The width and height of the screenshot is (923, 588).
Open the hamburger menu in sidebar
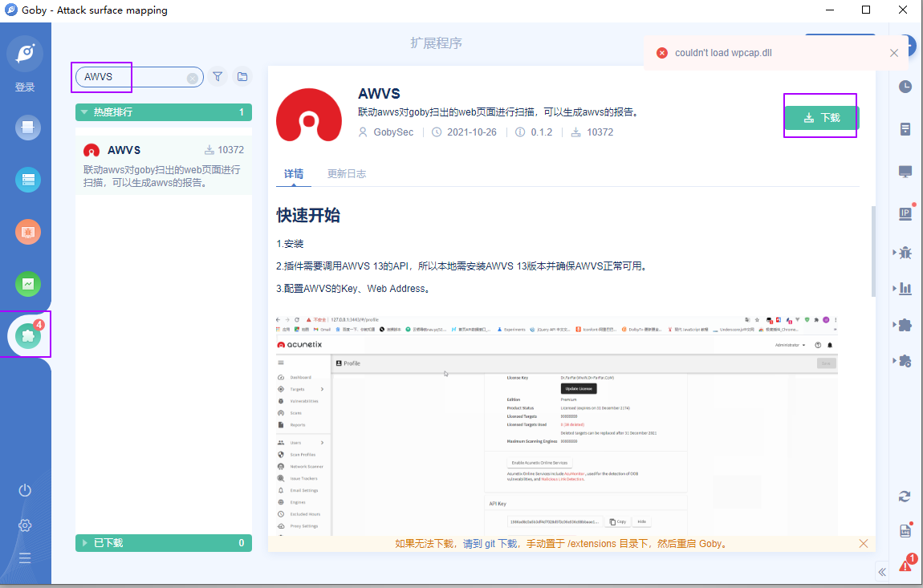[25, 558]
